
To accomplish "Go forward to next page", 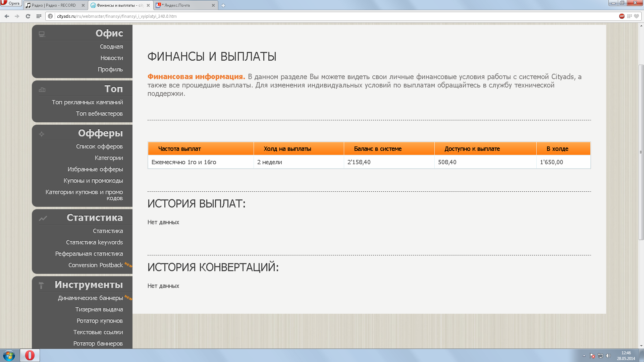I will (x=17, y=16).
